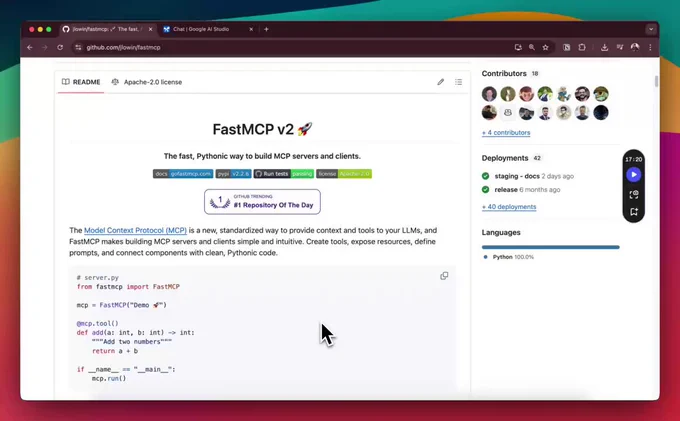Viewport: 680px width, 421px height.
Task: Reload the GitHub page
Action: tap(60, 47)
